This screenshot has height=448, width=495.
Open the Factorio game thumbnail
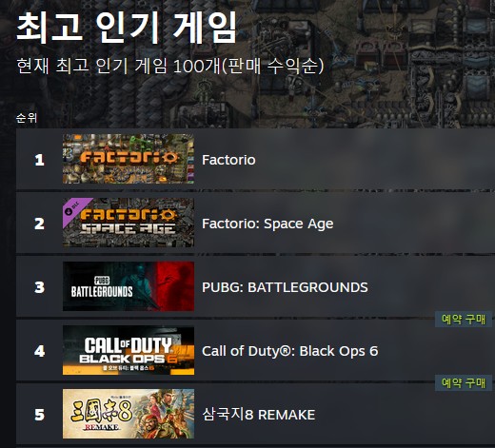(129, 159)
